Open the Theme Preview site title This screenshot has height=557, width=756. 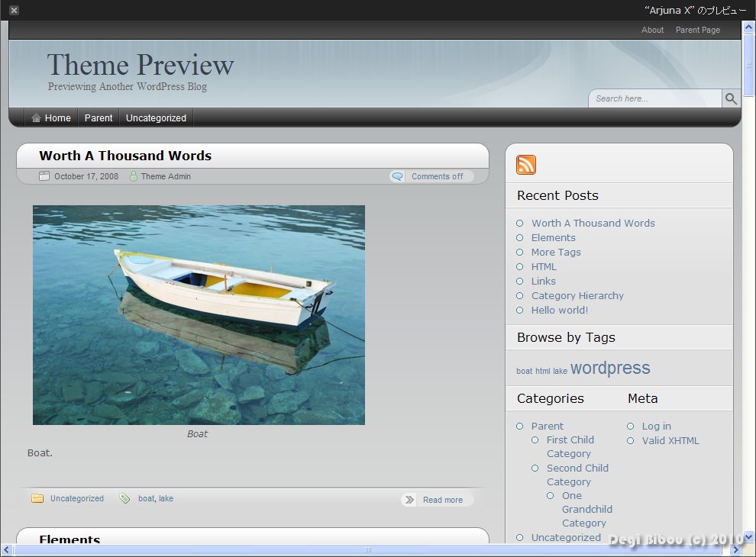pos(141,65)
